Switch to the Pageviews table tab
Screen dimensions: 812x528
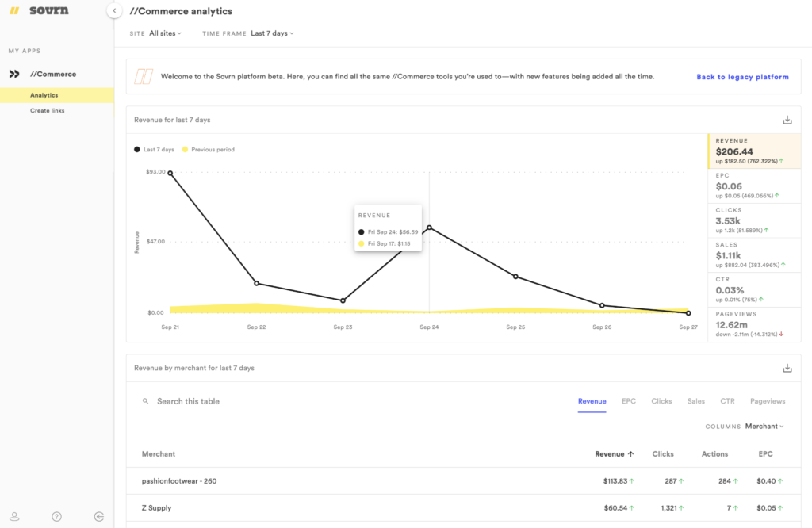click(x=768, y=401)
